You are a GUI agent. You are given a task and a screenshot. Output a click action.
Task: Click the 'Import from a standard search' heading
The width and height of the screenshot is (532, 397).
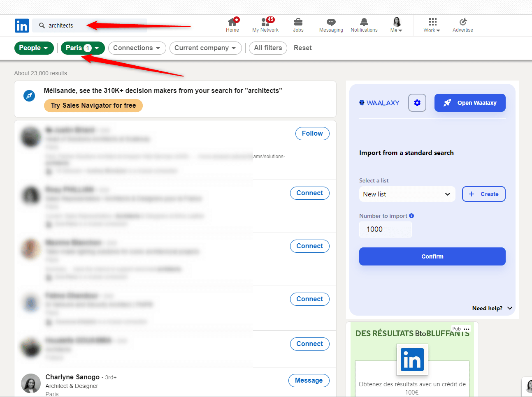(407, 152)
